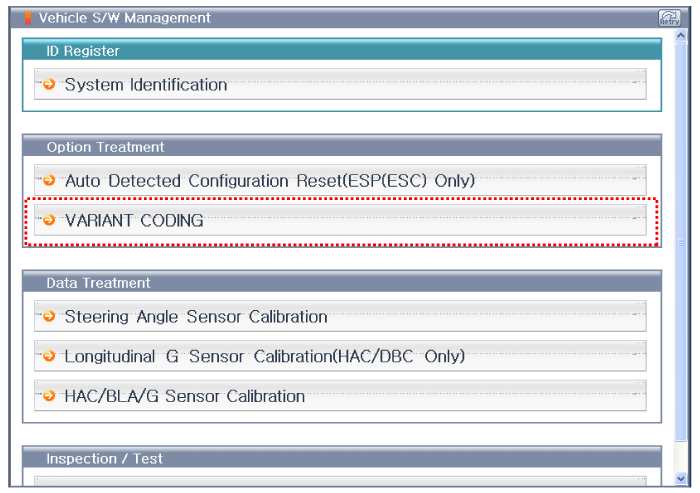This screenshot has width=700, height=493.
Task: Click the orange Vehicle S/W Management title icon
Action: click(28, 18)
